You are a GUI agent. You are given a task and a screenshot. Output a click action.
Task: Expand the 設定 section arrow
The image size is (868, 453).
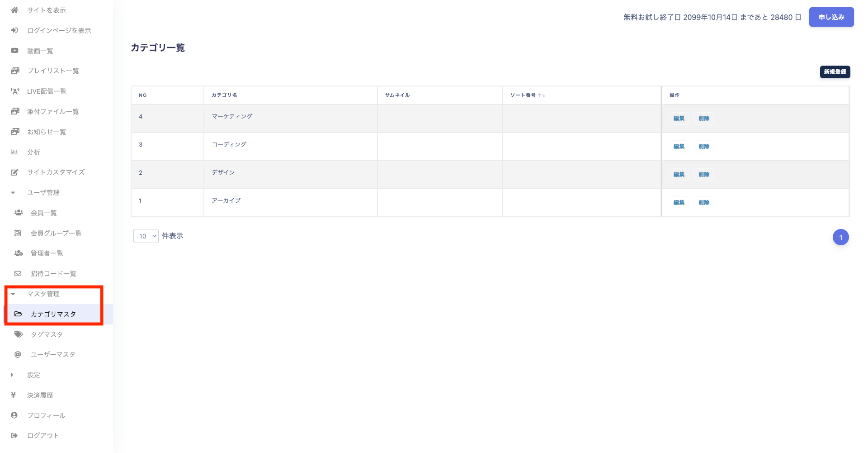[x=12, y=375]
